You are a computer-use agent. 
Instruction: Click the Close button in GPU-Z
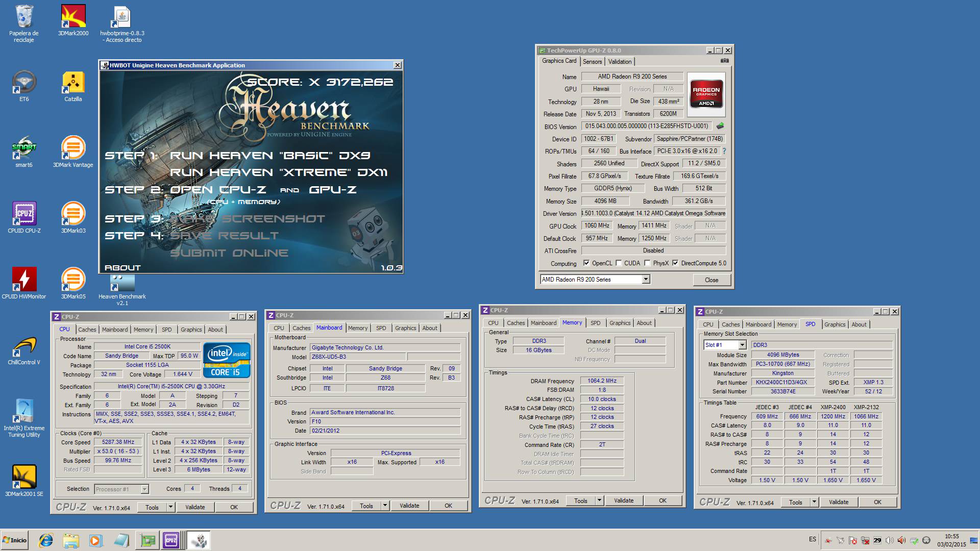pyautogui.click(x=712, y=280)
